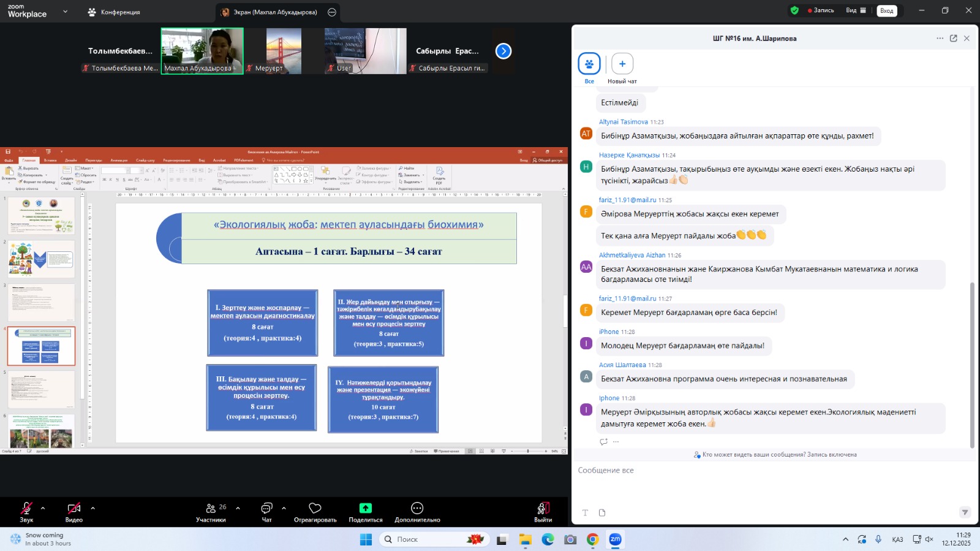
Task: Click the Leave (Выйти) meeting icon
Action: 543,508
